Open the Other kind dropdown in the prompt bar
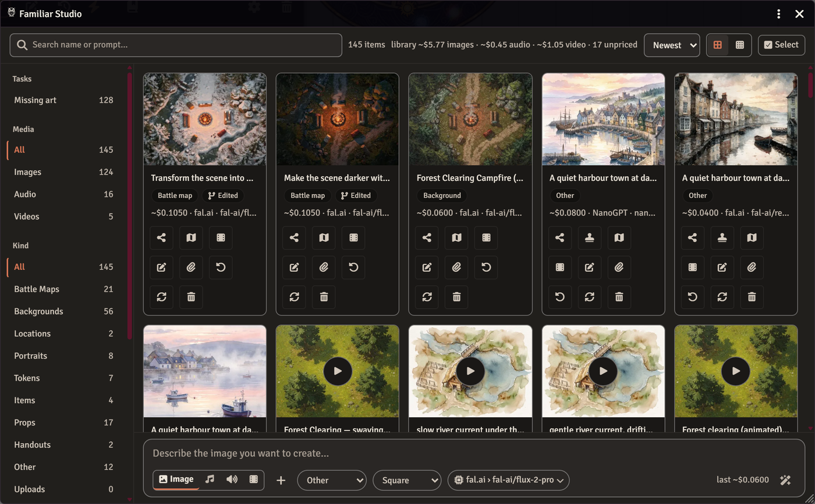This screenshot has width=815, height=504. (x=332, y=480)
